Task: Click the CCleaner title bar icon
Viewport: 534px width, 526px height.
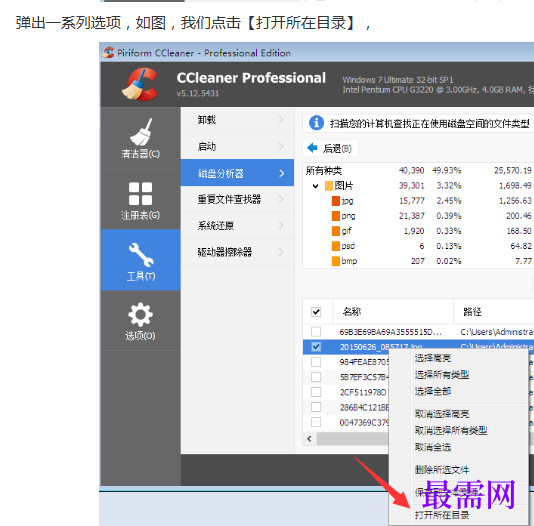Action: pyautogui.click(x=108, y=52)
